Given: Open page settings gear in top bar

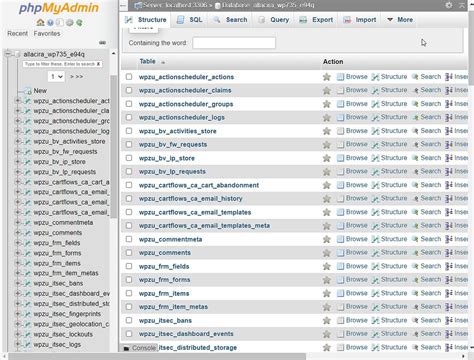Looking at the screenshot, I should [x=449, y=5].
